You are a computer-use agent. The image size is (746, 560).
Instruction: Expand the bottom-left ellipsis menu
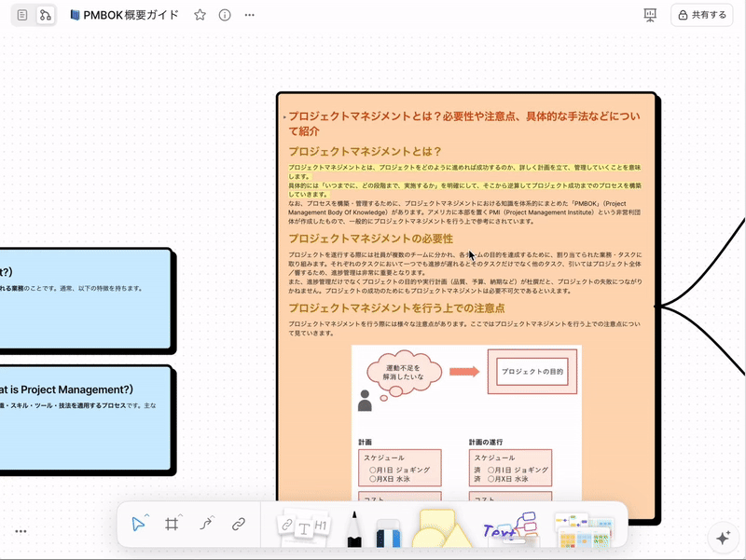pyautogui.click(x=21, y=531)
